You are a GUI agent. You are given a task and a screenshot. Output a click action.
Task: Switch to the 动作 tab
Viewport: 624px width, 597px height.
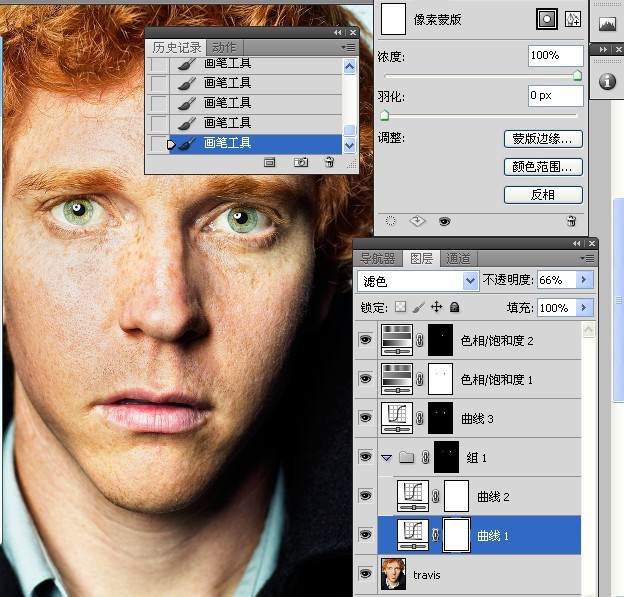pyautogui.click(x=224, y=48)
